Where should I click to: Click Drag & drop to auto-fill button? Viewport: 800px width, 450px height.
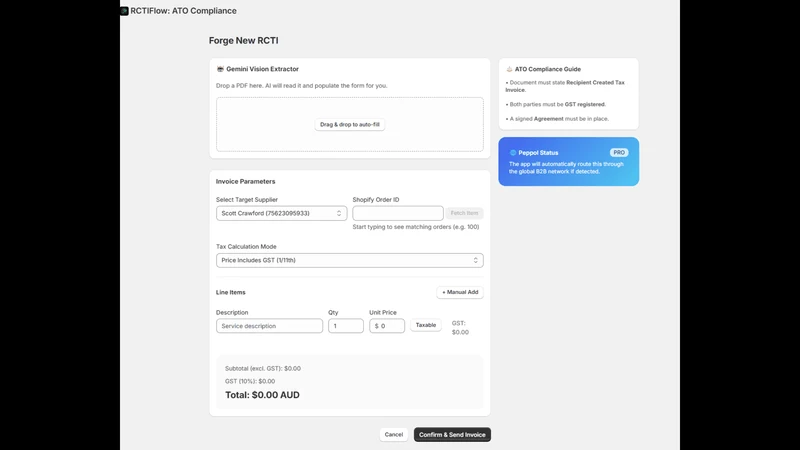[x=349, y=124]
